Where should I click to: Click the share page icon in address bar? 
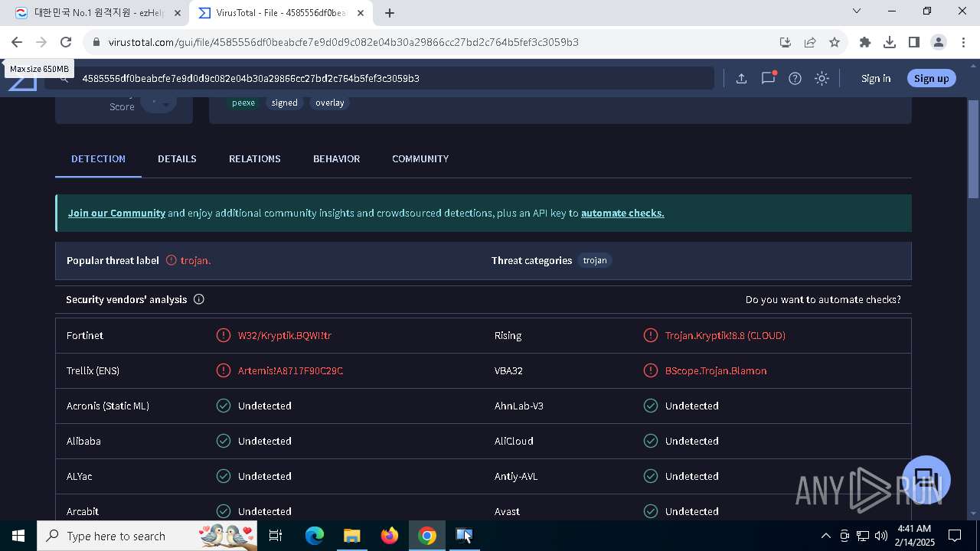tap(810, 42)
